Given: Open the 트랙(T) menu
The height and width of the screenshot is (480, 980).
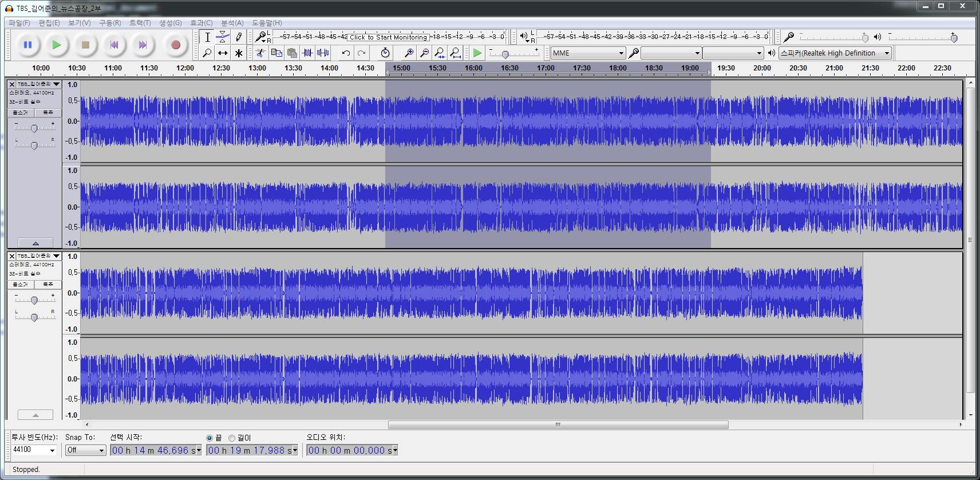Looking at the screenshot, I should tap(140, 23).
